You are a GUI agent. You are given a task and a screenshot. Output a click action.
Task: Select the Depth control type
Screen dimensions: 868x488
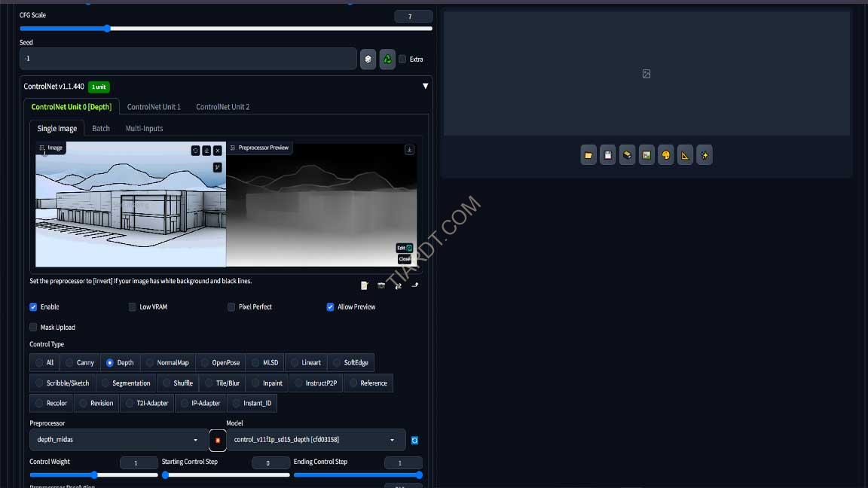[x=120, y=362]
